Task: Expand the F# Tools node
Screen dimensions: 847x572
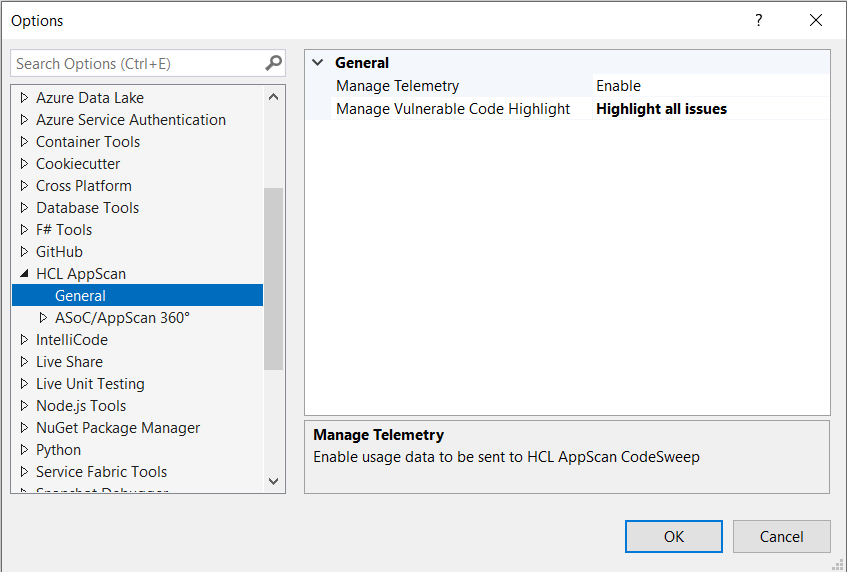Action: coord(24,230)
